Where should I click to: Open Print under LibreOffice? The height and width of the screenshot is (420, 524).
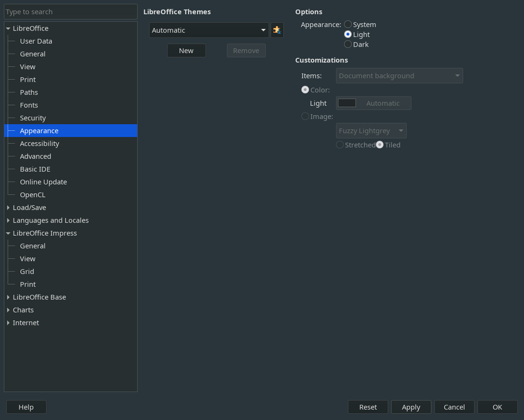tap(28, 80)
